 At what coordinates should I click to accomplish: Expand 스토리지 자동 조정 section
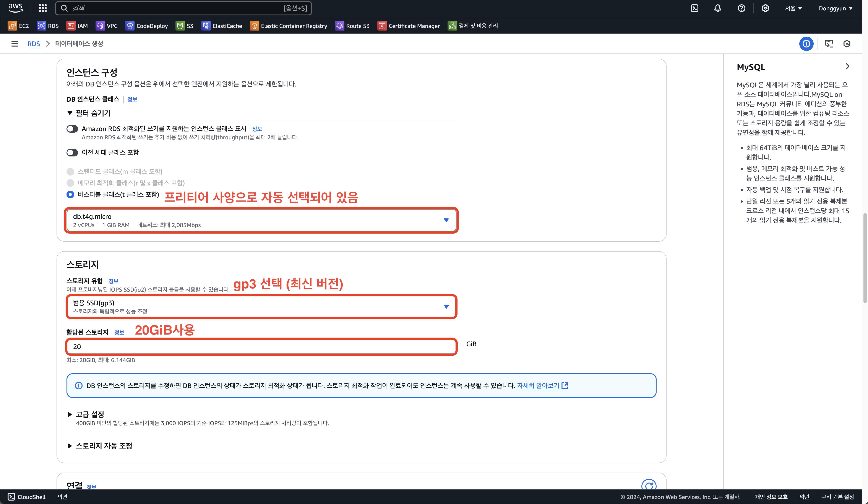[100, 446]
